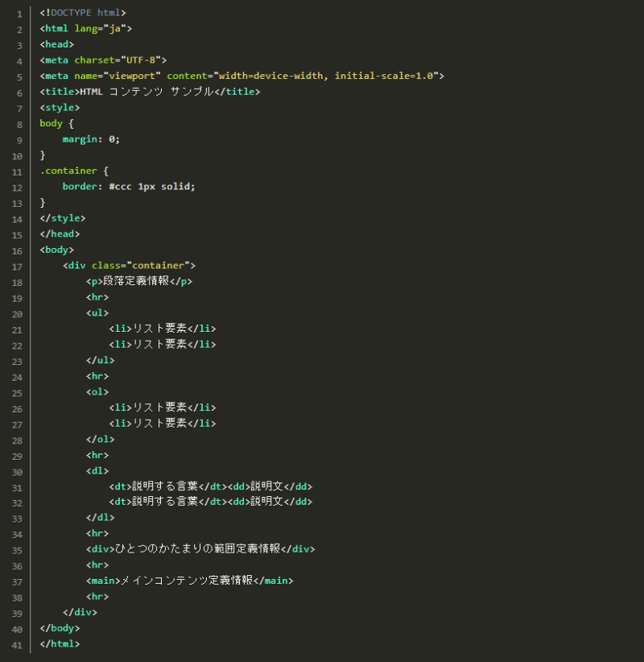644x662 pixels.
Task: Click the opening <style> tag
Action: pos(60,108)
